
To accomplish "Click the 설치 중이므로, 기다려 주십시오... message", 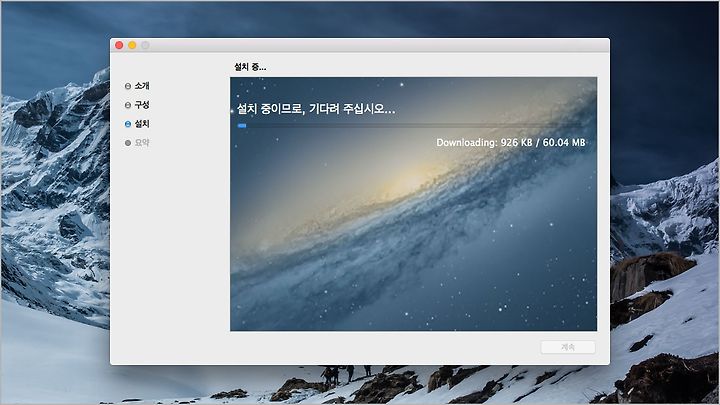I will [316, 109].
